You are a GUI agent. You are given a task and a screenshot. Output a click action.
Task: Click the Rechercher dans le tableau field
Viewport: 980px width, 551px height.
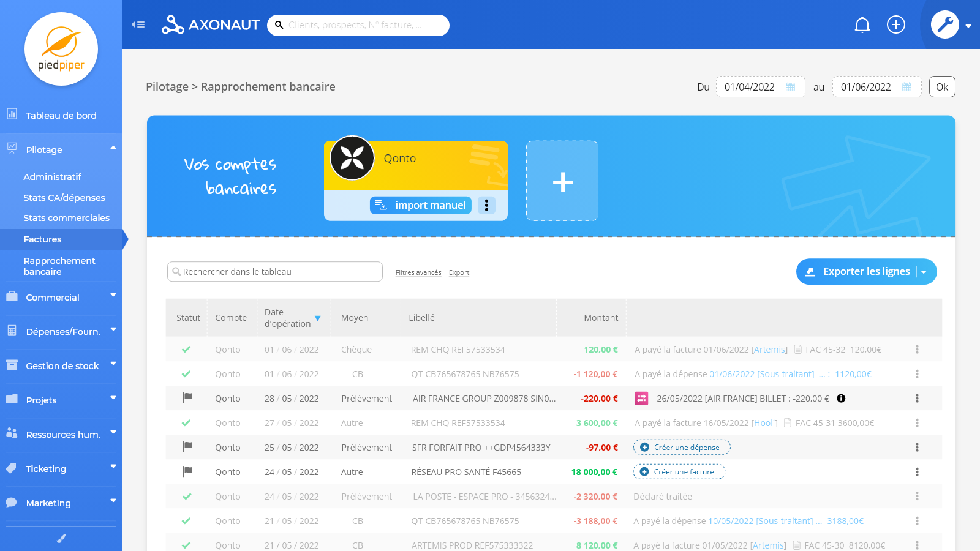[276, 272]
